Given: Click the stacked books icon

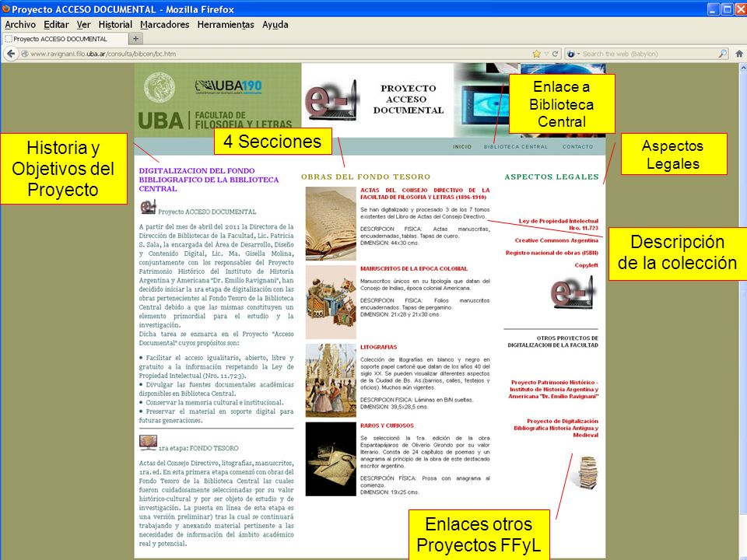Looking at the screenshot, I should (x=587, y=472).
